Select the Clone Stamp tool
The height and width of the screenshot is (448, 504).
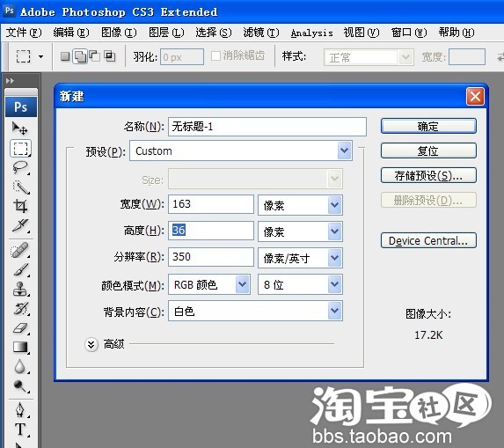point(20,289)
